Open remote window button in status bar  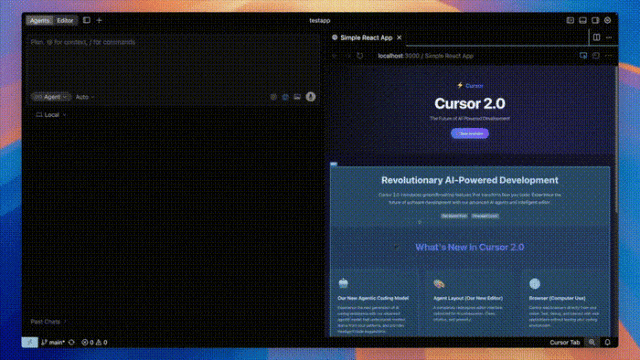coord(30,342)
